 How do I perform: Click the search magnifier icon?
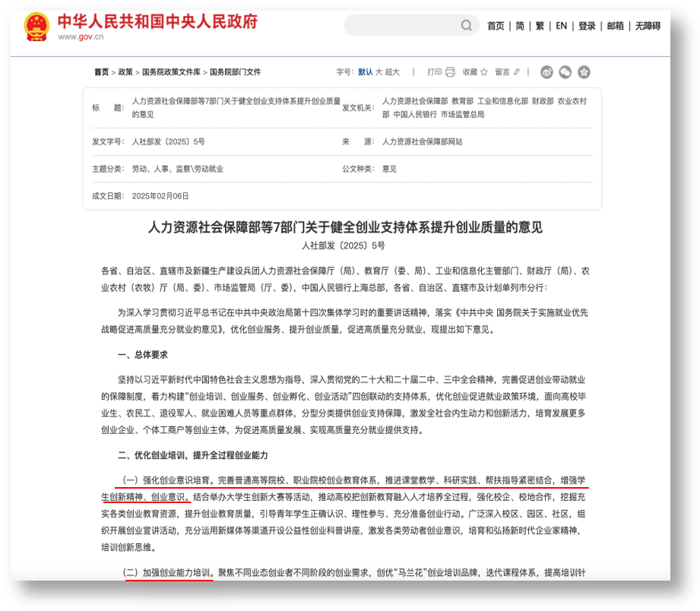(466, 25)
